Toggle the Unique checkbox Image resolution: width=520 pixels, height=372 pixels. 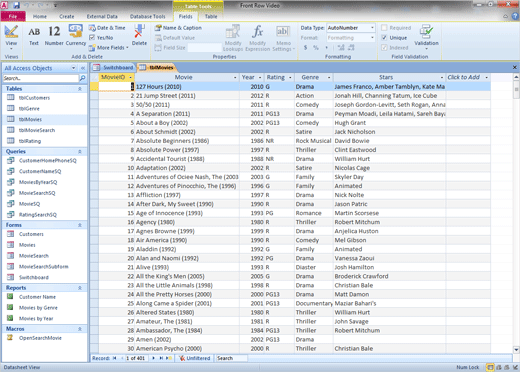pyautogui.click(x=384, y=38)
